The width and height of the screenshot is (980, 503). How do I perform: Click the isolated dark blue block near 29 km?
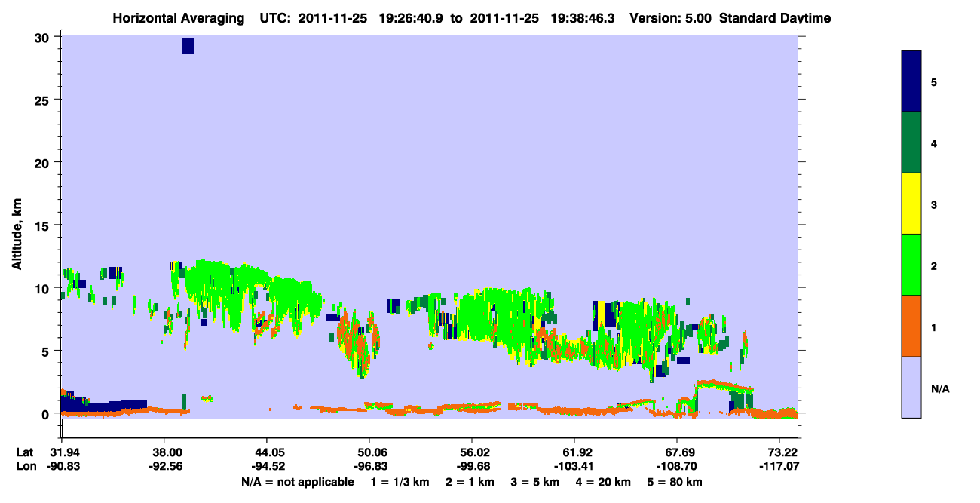pyautogui.click(x=188, y=45)
